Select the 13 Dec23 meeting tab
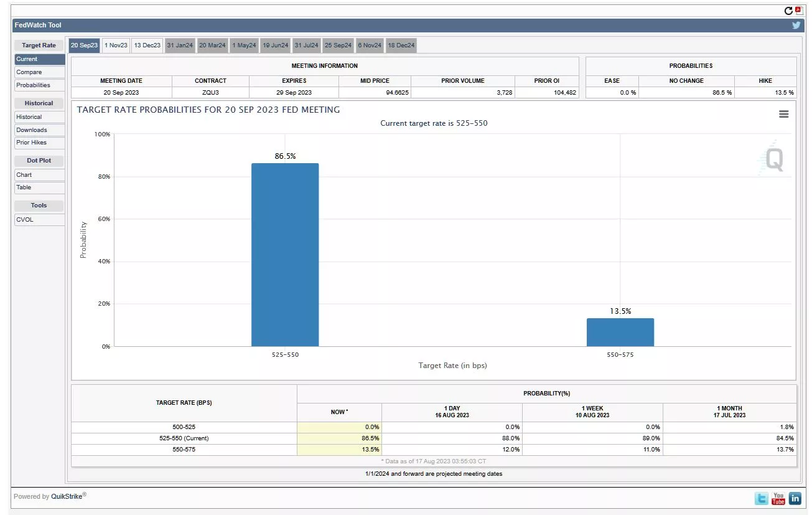 [147, 45]
